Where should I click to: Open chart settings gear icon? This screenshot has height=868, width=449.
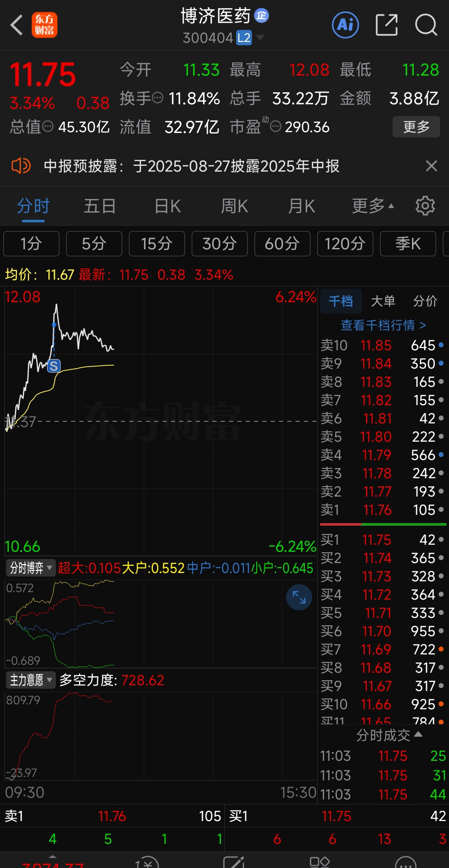[x=425, y=206]
